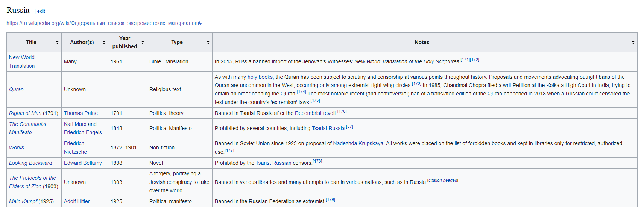This screenshot has width=644, height=207.
Task: Click the Friedrich Engels author link
Action: click(83, 132)
